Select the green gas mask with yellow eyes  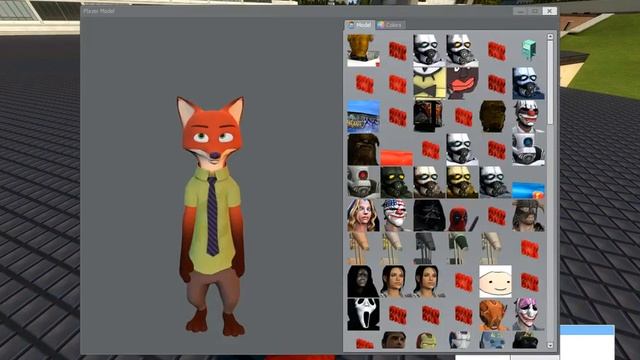pyautogui.click(x=396, y=182)
